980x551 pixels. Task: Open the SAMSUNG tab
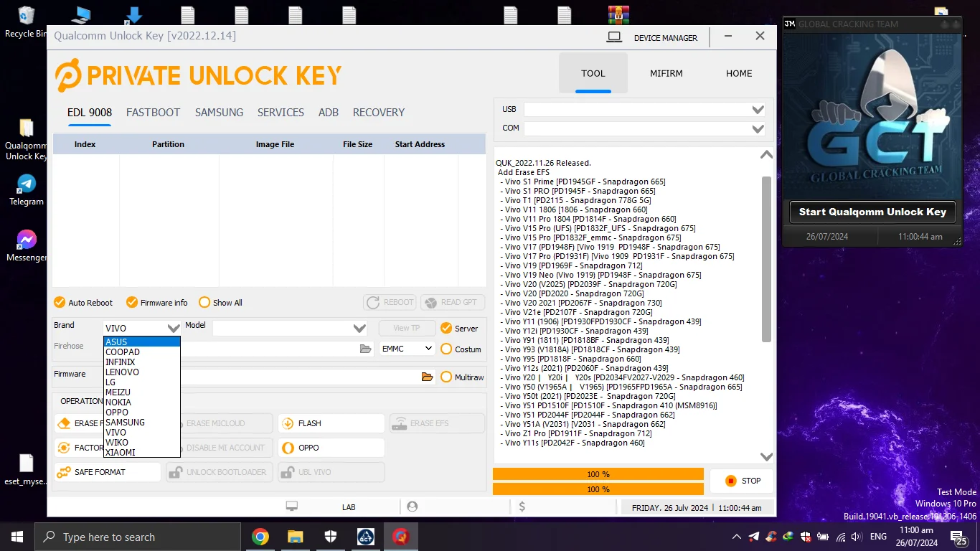pos(219,113)
